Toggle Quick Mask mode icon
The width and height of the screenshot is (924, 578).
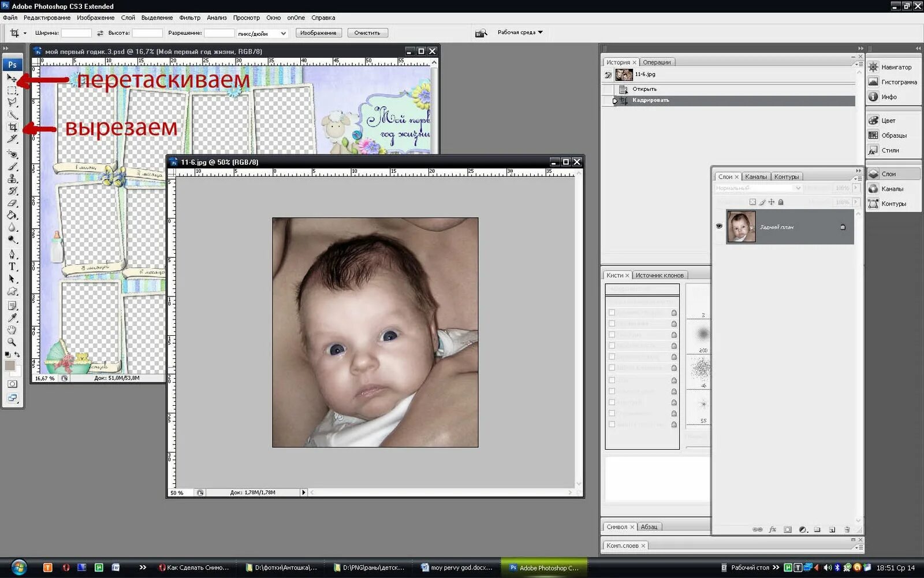pos(12,384)
